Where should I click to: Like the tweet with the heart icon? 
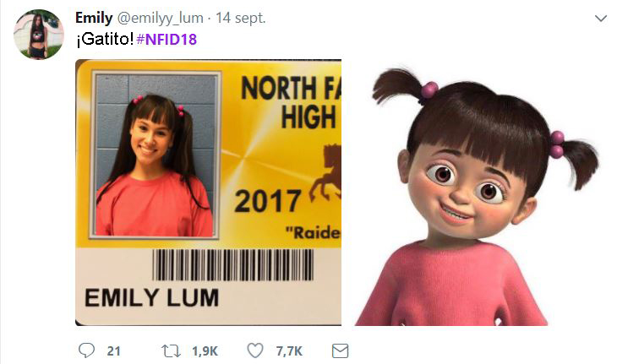click(x=255, y=350)
